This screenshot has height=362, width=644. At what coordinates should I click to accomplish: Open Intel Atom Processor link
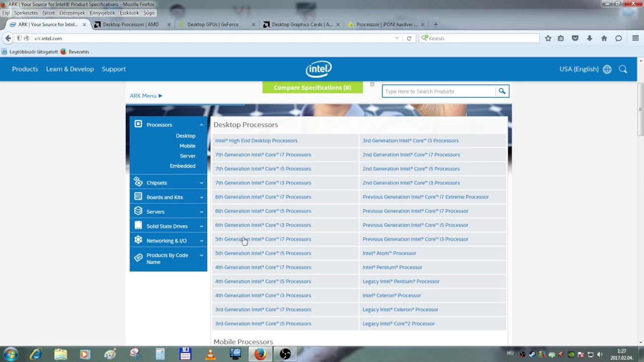389,253
